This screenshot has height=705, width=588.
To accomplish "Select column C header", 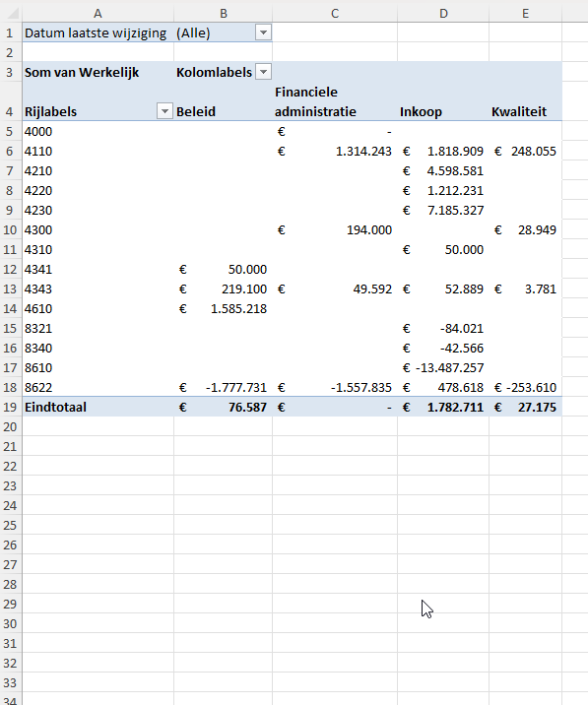I will tap(335, 13).
